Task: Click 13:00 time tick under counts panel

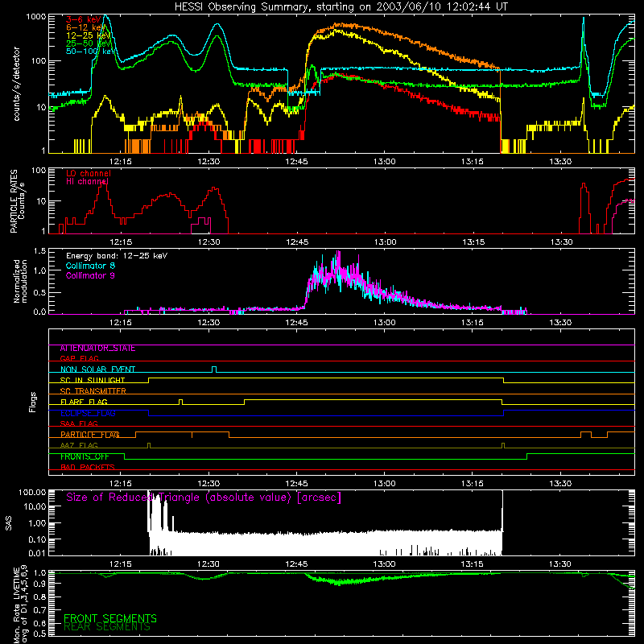Action: pyautogui.click(x=385, y=162)
